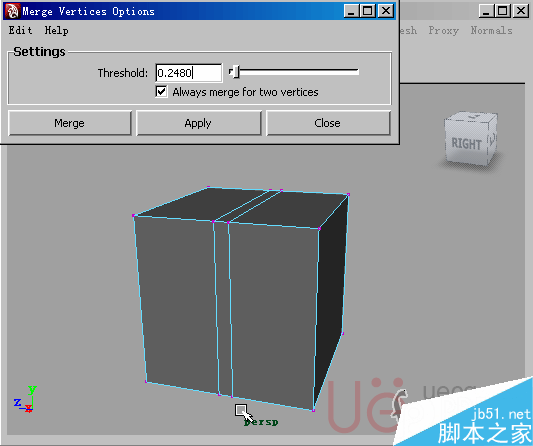Select the top-left front vertex of the cube
533x446 pixels.
pos(134,216)
